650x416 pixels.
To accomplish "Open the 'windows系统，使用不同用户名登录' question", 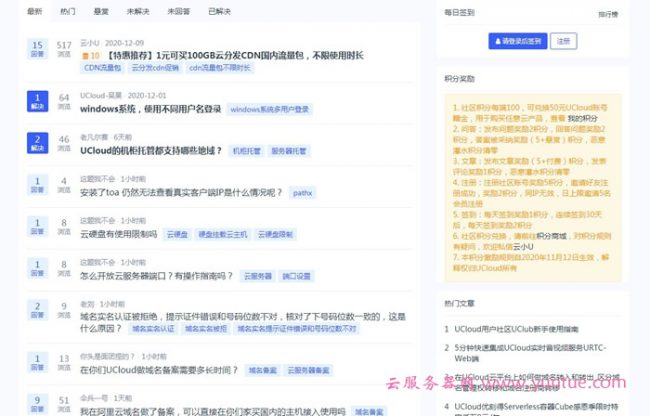I will coord(150,108).
